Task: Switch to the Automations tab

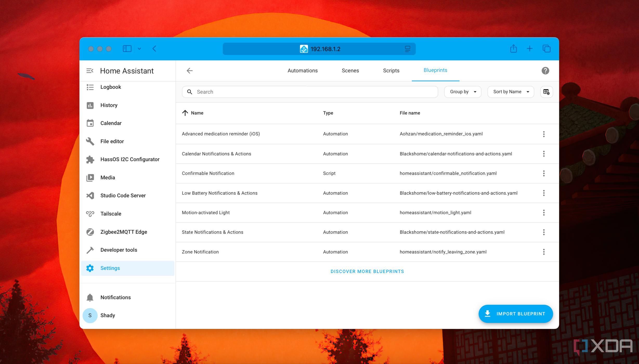Action: (x=302, y=71)
